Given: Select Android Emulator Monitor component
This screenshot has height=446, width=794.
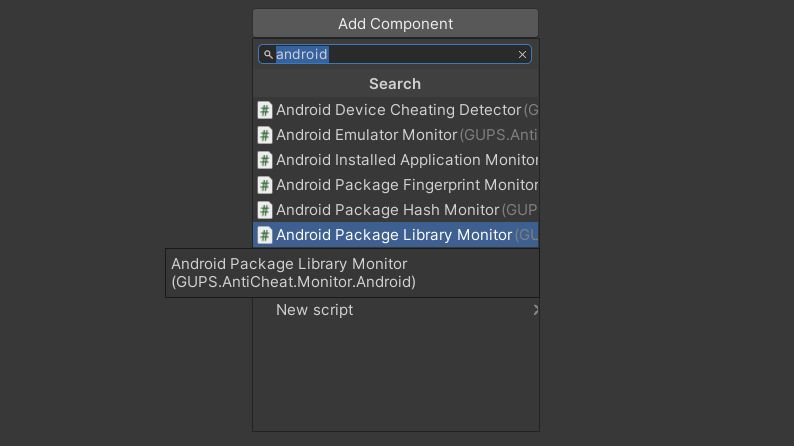Looking at the screenshot, I should pos(395,135).
